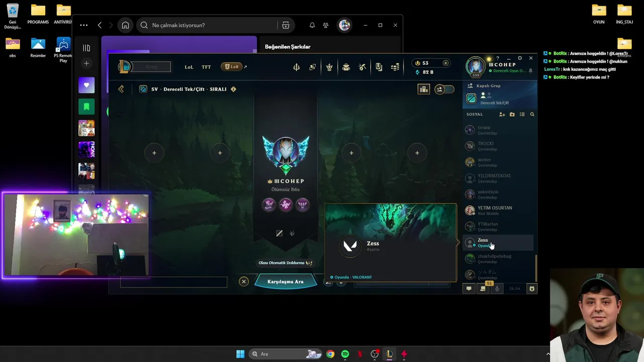The height and width of the screenshot is (362, 644).
Task: Click the chat input field at lobby bottom
Action: point(174,283)
